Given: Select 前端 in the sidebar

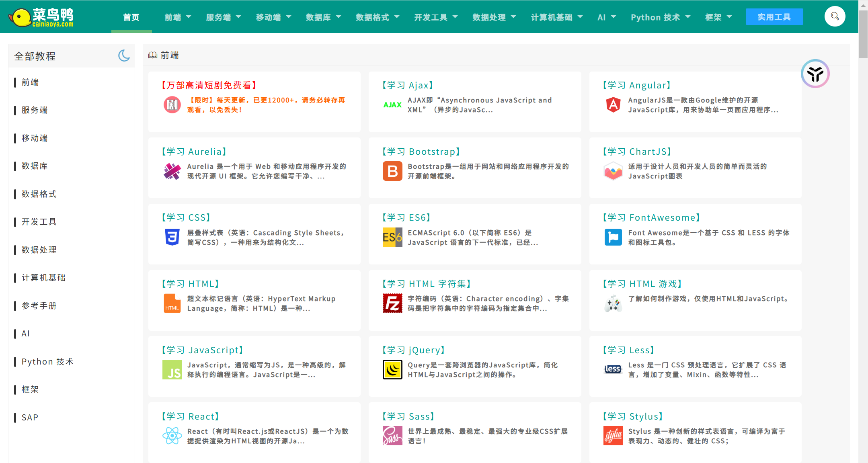Looking at the screenshot, I should [30, 82].
